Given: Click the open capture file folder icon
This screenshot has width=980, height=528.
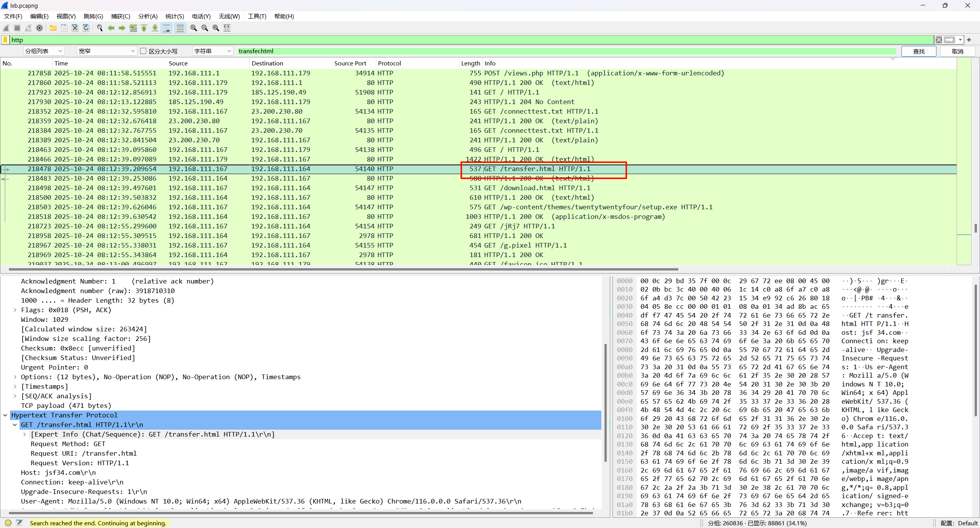Looking at the screenshot, I should 53,28.
